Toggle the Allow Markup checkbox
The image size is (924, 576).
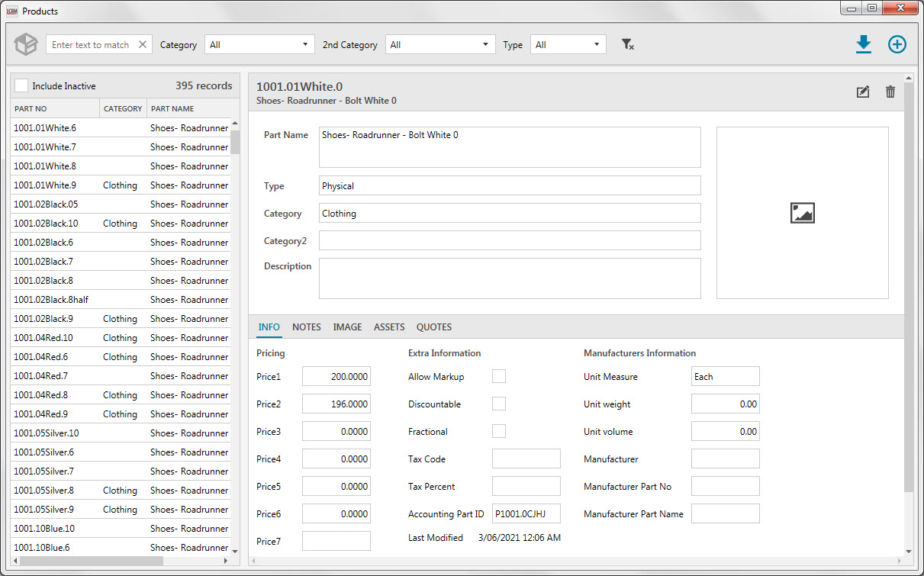coord(500,376)
